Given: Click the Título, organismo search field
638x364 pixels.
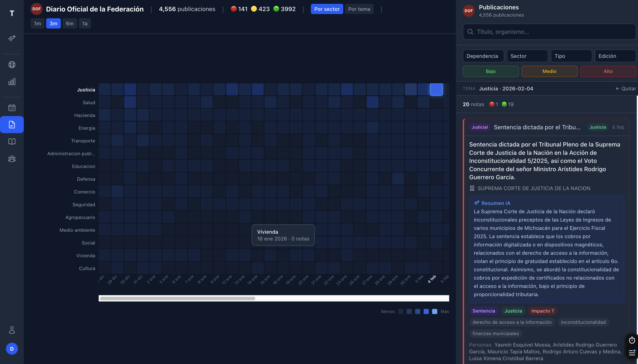Looking at the screenshot, I should click(550, 32).
